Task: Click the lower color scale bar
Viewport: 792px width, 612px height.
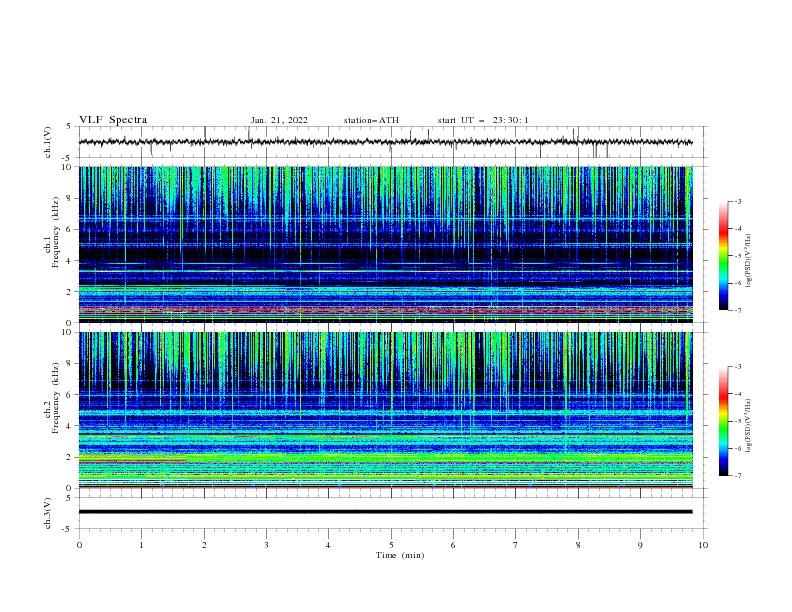Action: 723,421
